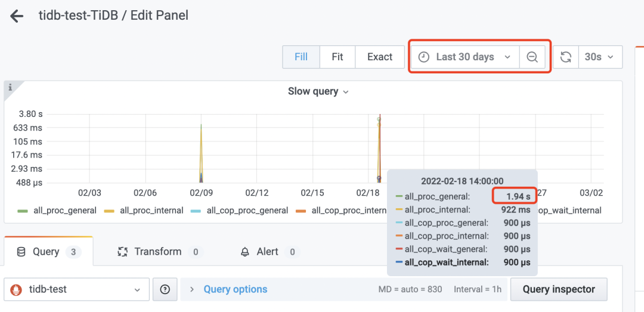Viewport: 644px width, 312px height.
Task: Click the Prometheus data source icon
Action: pyautogui.click(x=17, y=290)
